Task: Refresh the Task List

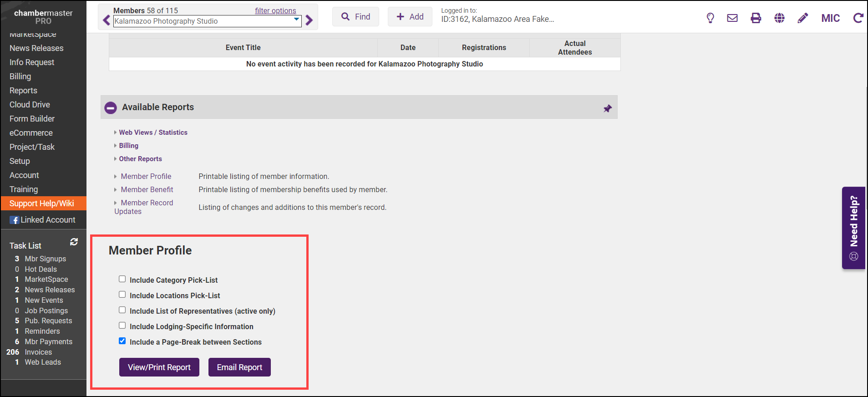Action: coord(74,242)
